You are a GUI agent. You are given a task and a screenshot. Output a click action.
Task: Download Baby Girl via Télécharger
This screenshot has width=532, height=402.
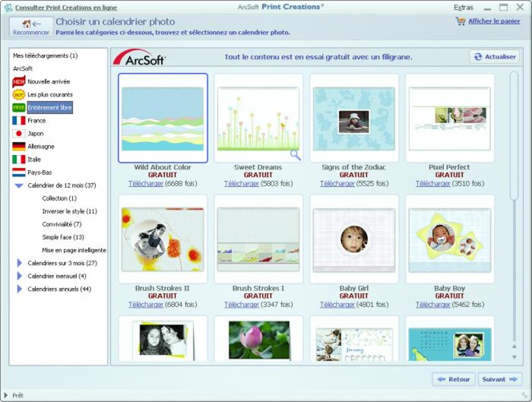[337, 304]
